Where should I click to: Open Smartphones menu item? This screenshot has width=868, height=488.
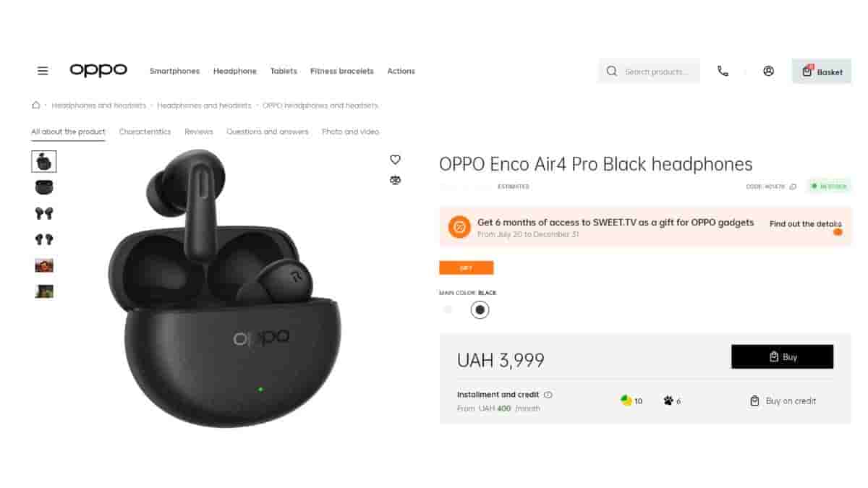(174, 71)
